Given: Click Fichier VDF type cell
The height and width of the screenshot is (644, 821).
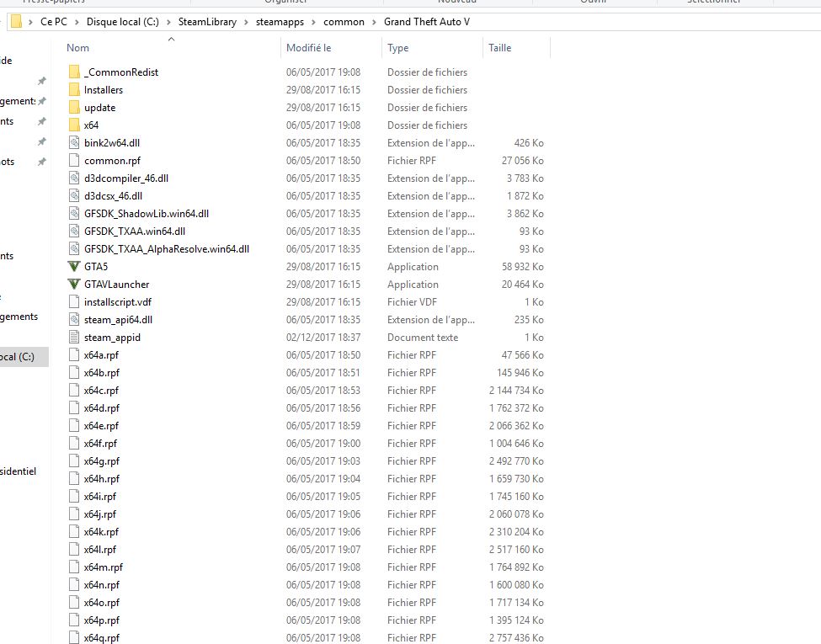Looking at the screenshot, I should point(412,301).
